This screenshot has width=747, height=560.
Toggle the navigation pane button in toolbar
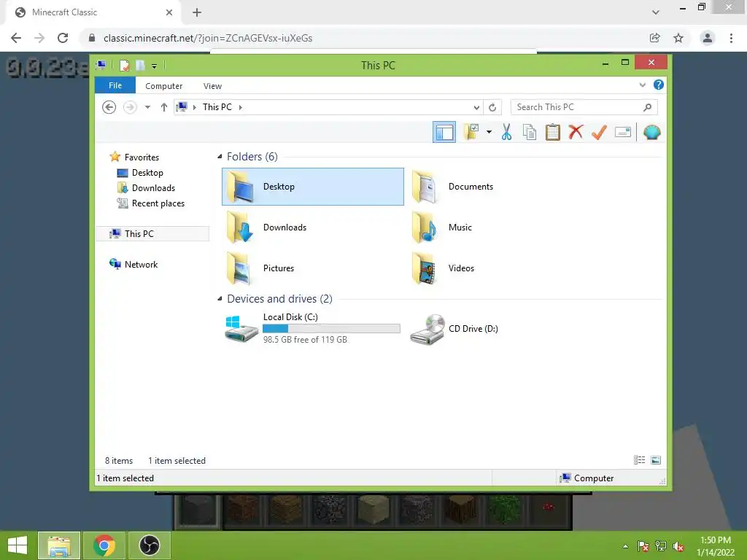444,133
